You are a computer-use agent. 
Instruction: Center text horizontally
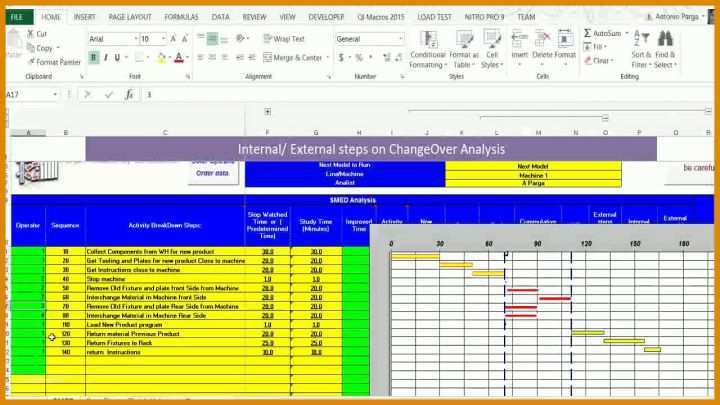(212, 58)
